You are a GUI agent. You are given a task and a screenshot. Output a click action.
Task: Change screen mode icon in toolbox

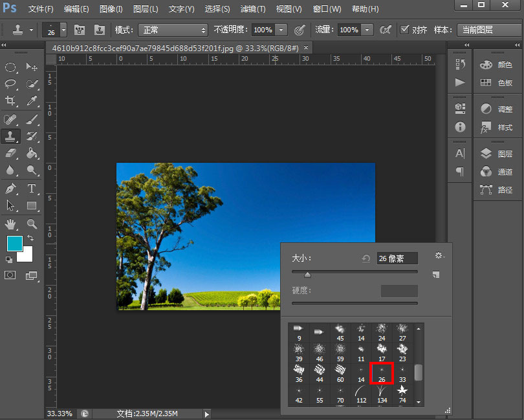32,275
